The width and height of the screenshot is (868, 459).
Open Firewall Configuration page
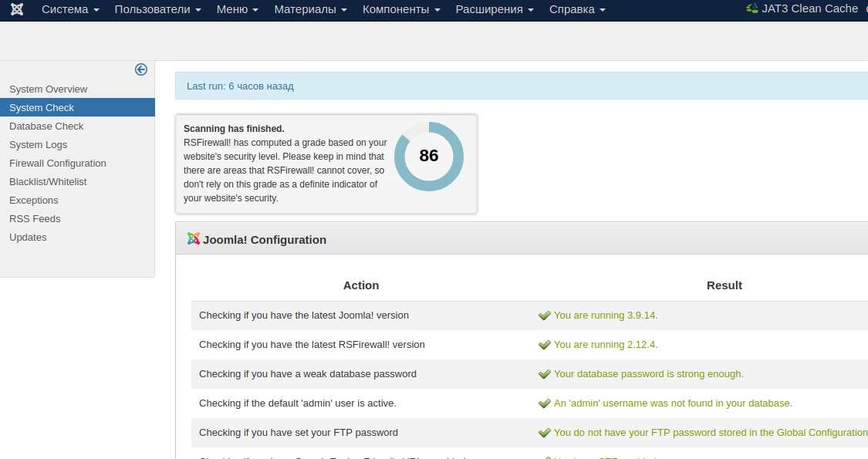point(58,164)
